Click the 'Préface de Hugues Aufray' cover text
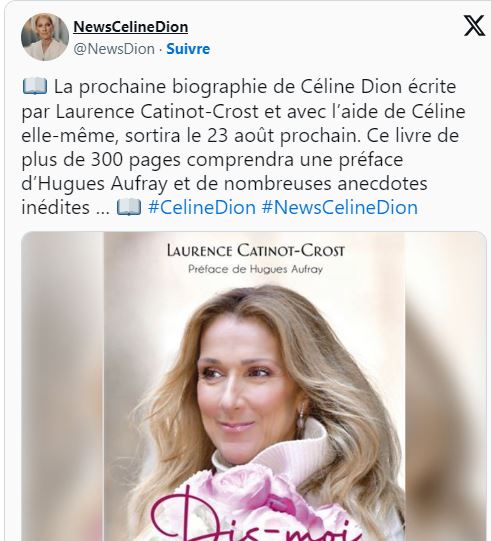Image resolution: width=491 pixels, height=541 pixels. point(255,269)
